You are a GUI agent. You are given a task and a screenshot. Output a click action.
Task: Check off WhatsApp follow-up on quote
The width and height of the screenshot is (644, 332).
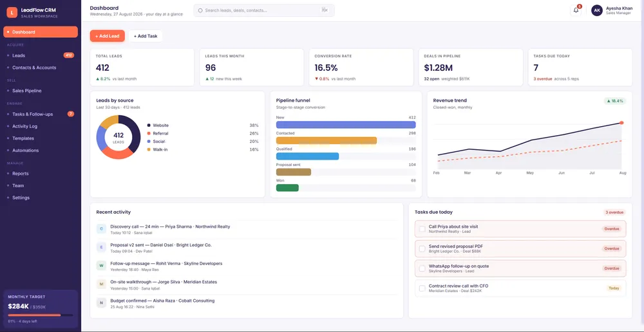(422, 268)
